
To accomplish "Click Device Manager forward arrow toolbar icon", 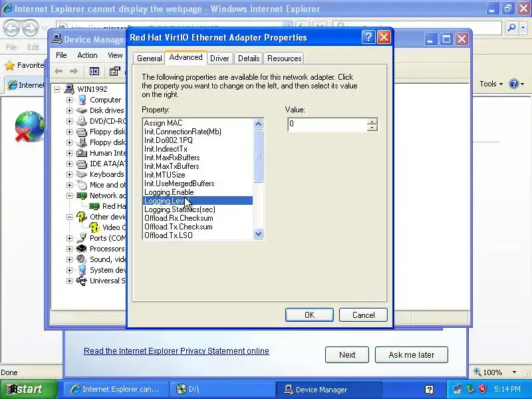I will 74,71.
